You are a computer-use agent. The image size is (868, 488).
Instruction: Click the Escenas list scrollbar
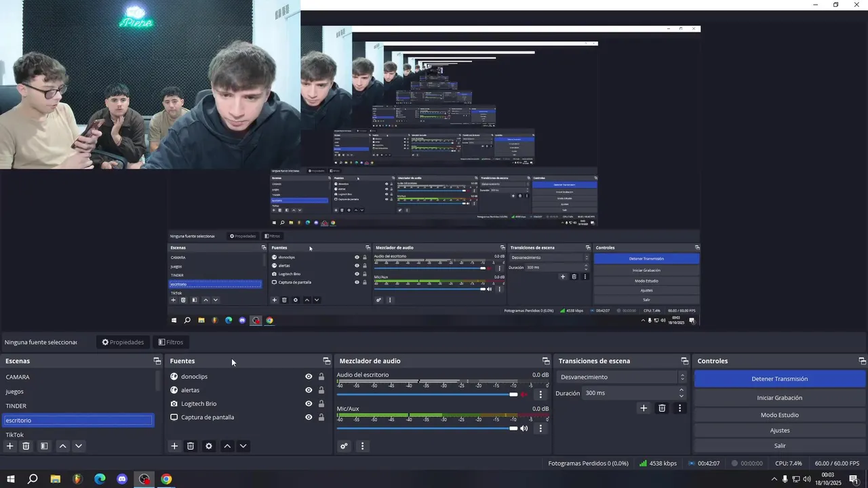[158, 381]
